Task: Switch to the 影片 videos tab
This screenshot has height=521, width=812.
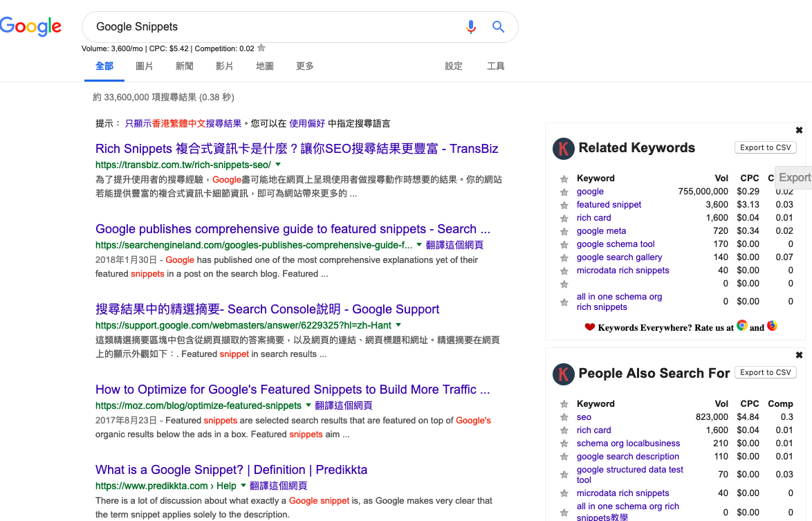Action: (x=224, y=66)
